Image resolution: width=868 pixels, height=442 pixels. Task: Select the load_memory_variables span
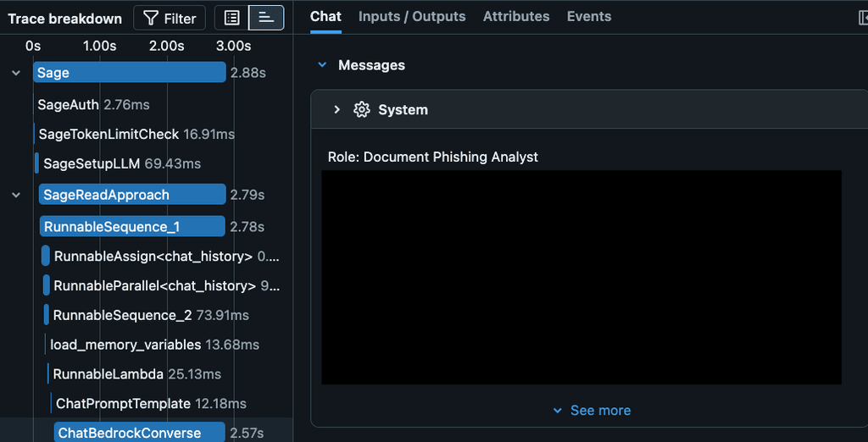point(125,345)
